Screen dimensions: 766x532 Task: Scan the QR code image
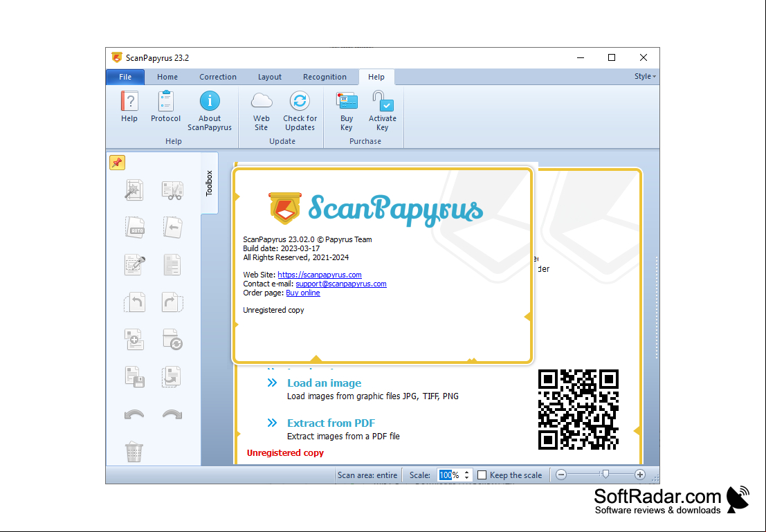click(578, 410)
